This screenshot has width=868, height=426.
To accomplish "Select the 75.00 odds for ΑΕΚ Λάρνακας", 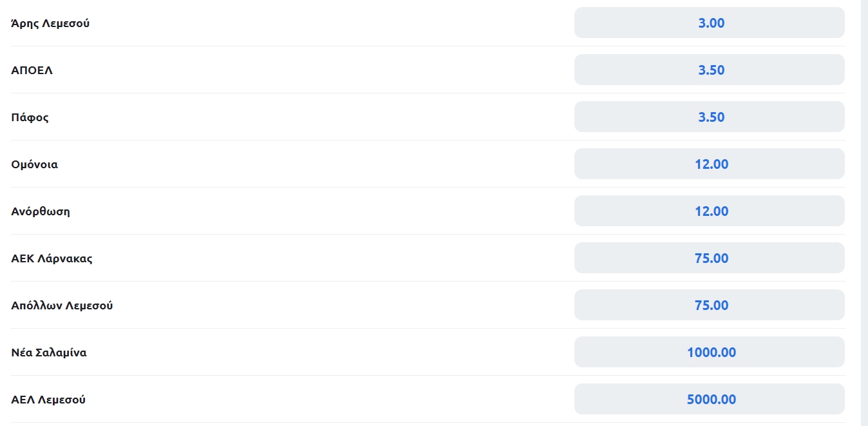I will coord(709,258).
